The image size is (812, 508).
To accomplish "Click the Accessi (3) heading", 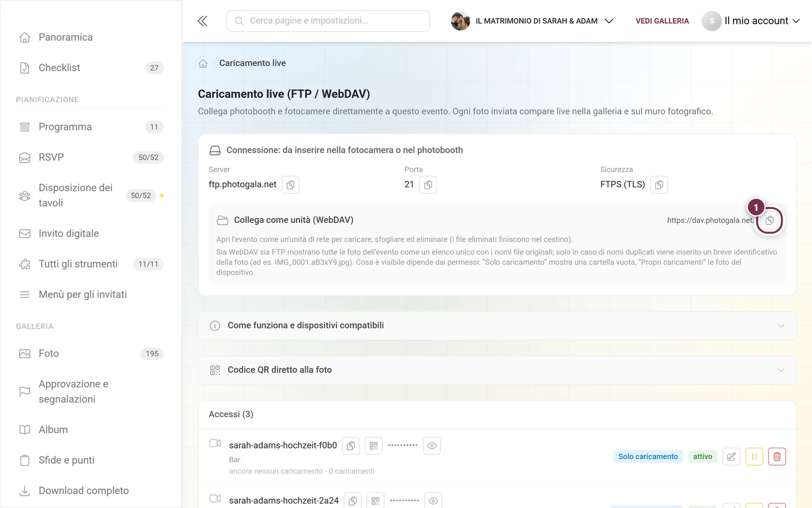I will tap(231, 414).
